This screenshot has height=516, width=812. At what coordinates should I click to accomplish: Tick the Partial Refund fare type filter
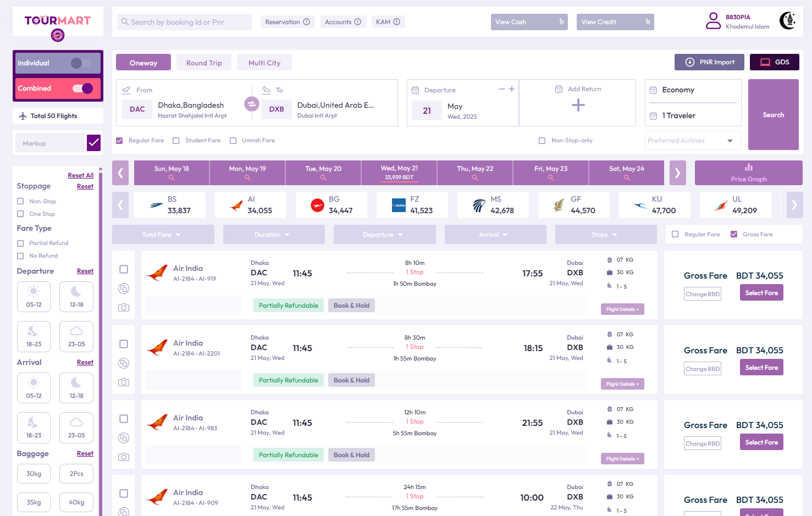20,243
